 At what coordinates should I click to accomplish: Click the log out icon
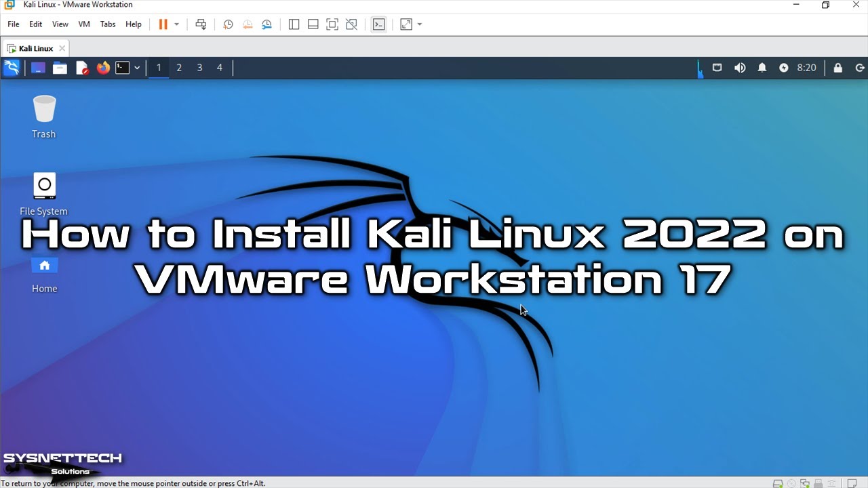[860, 68]
